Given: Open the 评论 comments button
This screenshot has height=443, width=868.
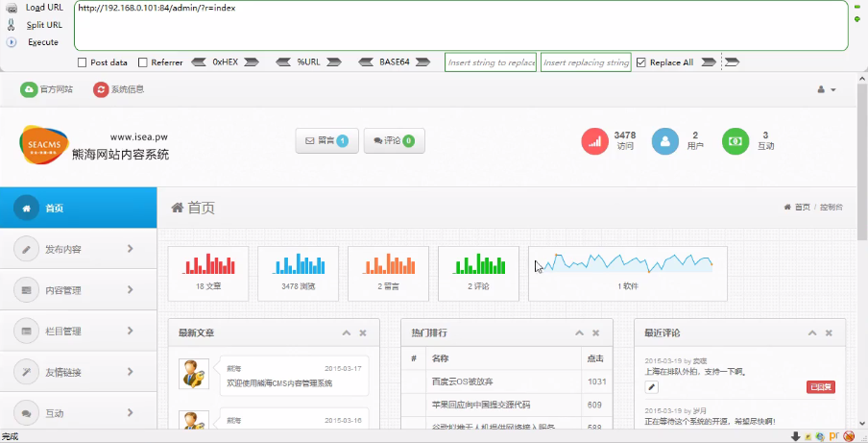Looking at the screenshot, I should pyautogui.click(x=394, y=140).
